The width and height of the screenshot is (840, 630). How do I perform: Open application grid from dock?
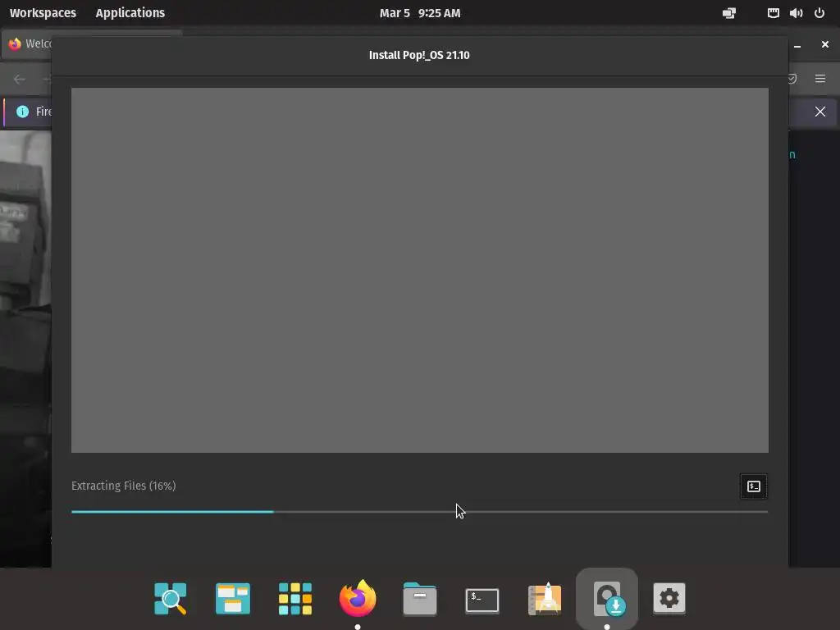(295, 598)
